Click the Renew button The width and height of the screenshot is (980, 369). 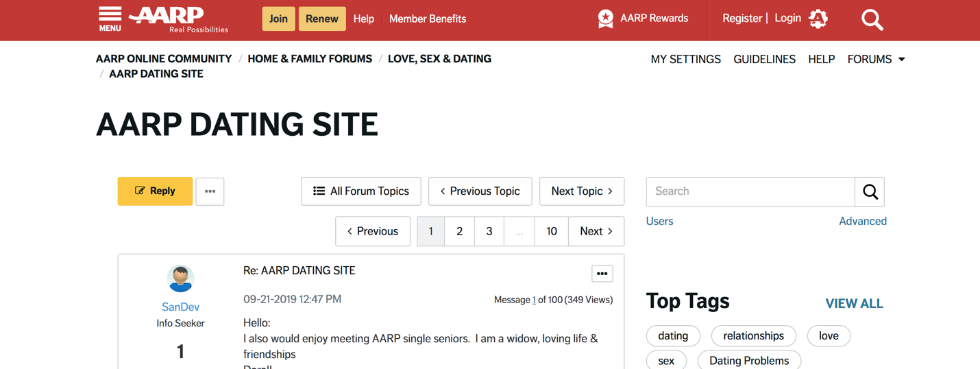pos(321,19)
